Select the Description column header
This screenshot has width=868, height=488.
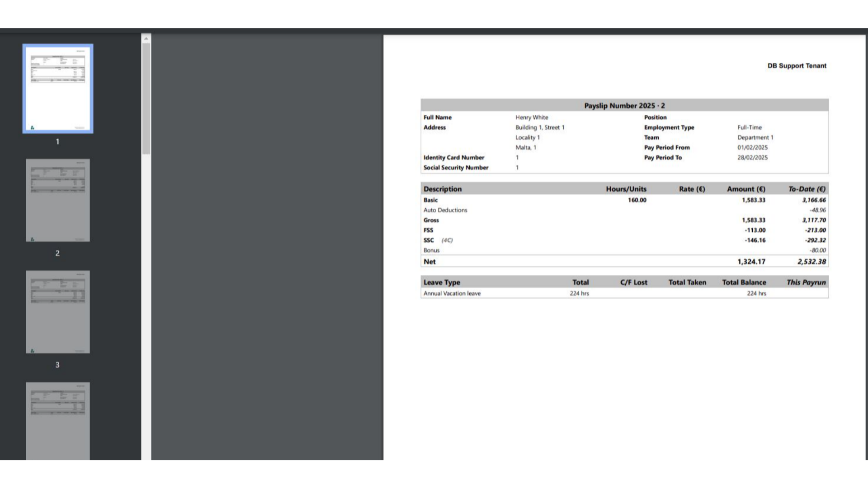442,189
